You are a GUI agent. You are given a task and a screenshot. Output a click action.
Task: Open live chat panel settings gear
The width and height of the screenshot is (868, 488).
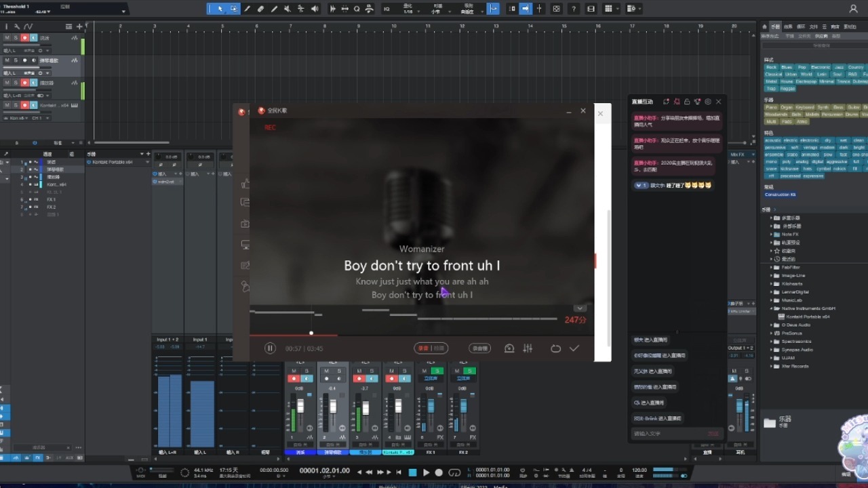point(708,102)
